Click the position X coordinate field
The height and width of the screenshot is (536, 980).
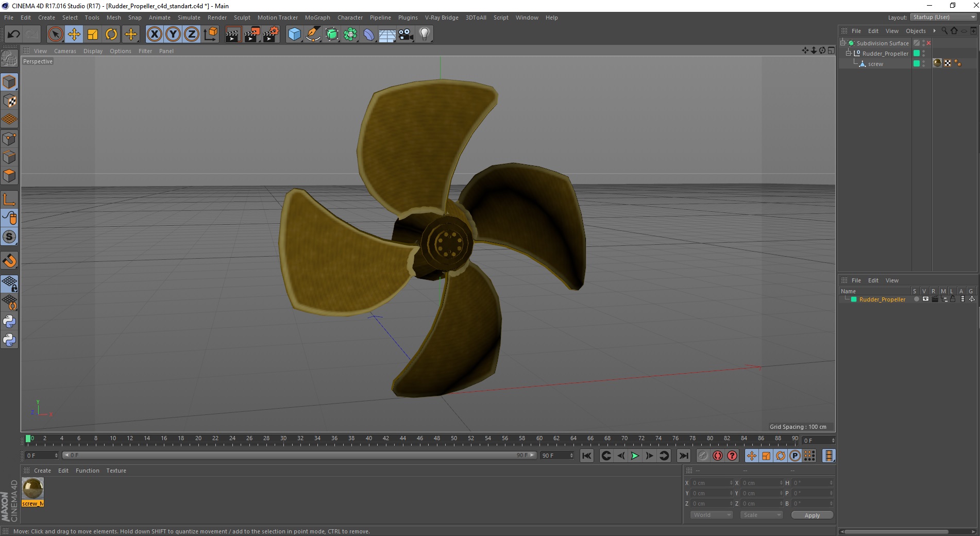(712, 483)
